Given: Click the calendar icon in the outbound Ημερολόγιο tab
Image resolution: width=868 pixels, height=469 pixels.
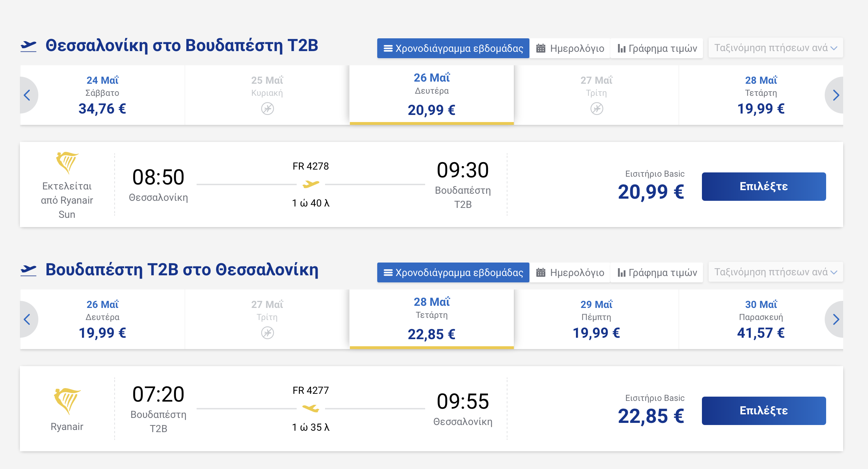Looking at the screenshot, I should (540, 48).
